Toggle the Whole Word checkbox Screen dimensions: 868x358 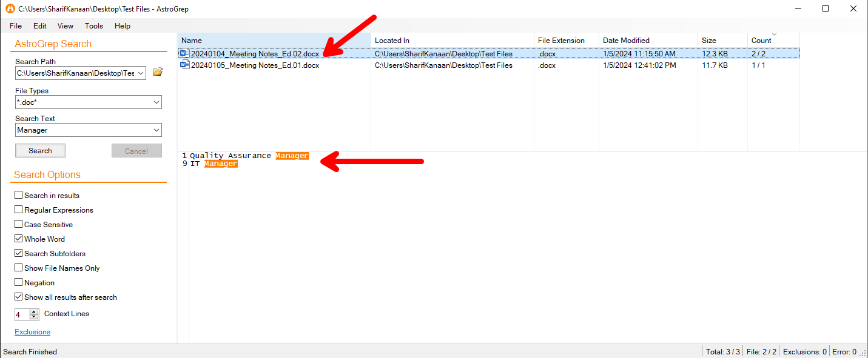point(19,239)
